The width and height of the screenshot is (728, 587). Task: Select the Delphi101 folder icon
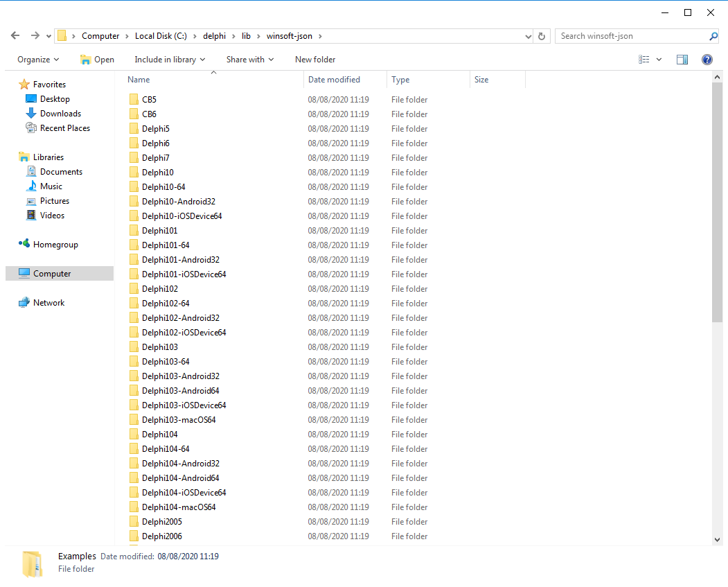click(134, 230)
